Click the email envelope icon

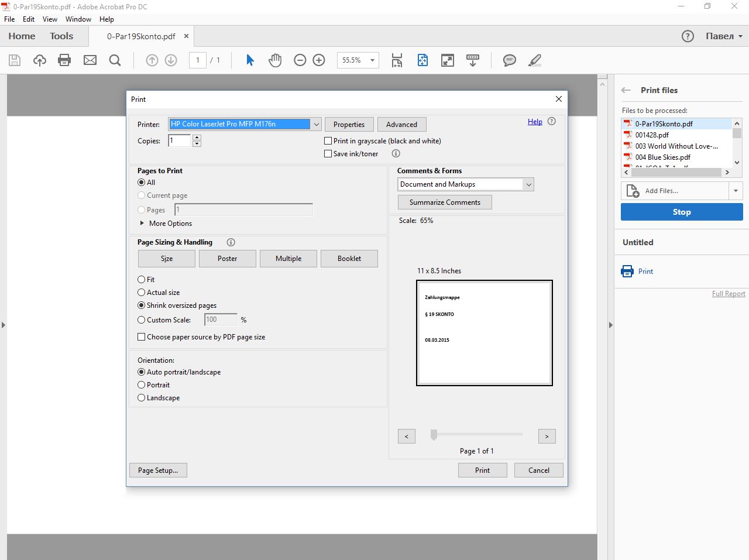[x=90, y=60]
